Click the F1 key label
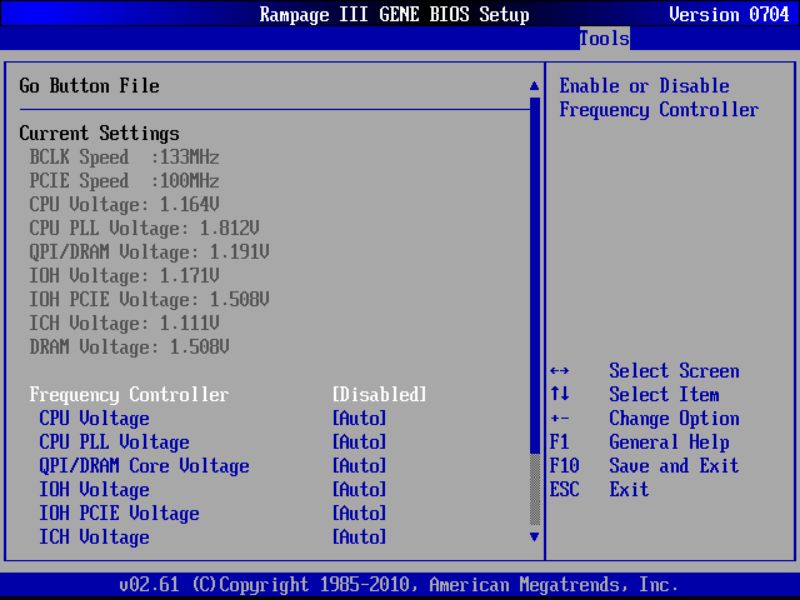This screenshot has height=600, width=800. tap(560, 442)
